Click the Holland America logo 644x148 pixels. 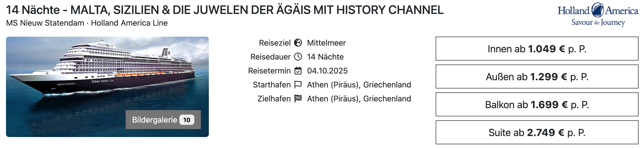coord(598,15)
